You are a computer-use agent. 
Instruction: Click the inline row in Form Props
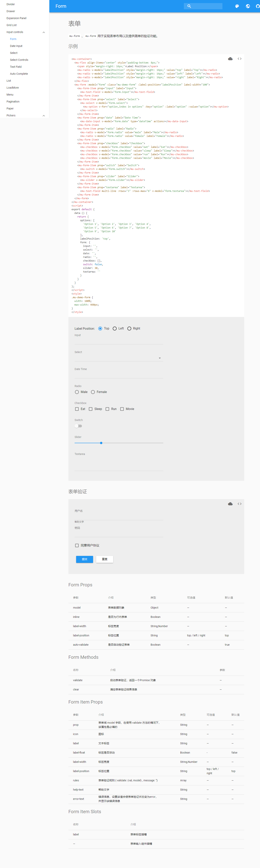click(x=156, y=617)
